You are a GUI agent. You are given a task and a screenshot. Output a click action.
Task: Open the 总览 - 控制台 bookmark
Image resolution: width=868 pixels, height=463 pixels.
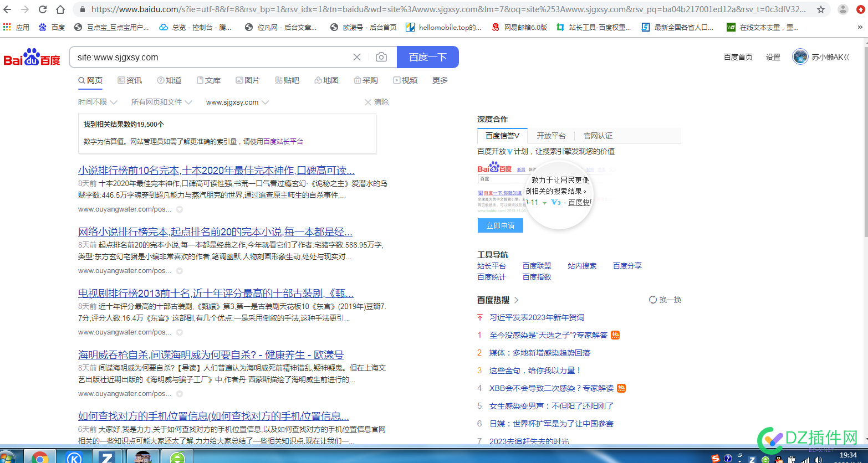click(196, 27)
